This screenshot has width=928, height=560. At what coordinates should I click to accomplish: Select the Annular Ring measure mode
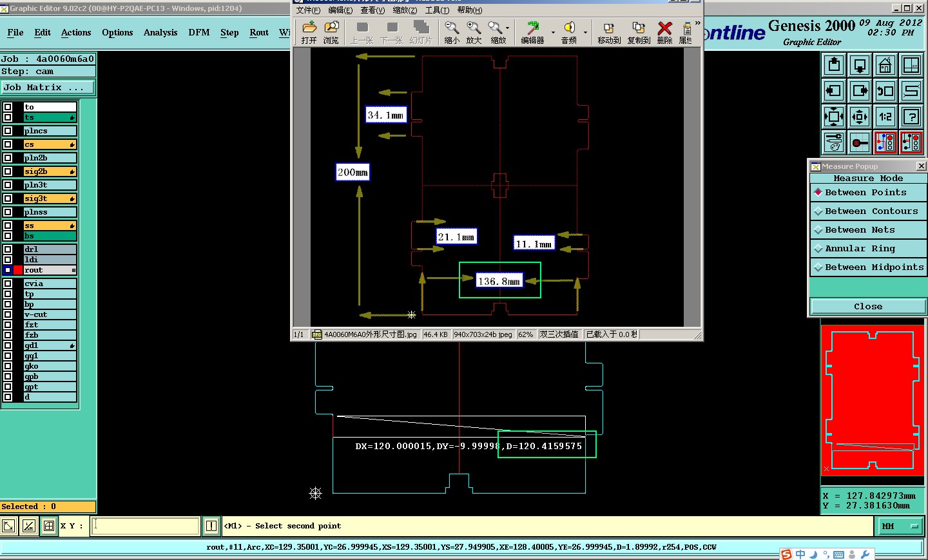[869, 249]
